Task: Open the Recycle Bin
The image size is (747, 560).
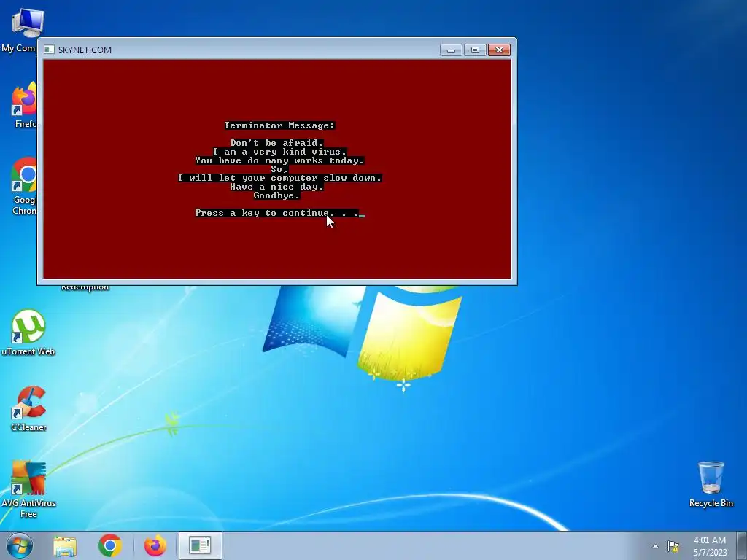Action: coord(711,484)
